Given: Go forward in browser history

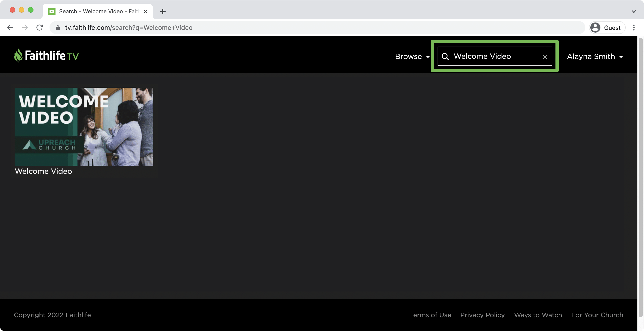Looking at the screenshot, I should pyautogui.click(x=25, y=28).
